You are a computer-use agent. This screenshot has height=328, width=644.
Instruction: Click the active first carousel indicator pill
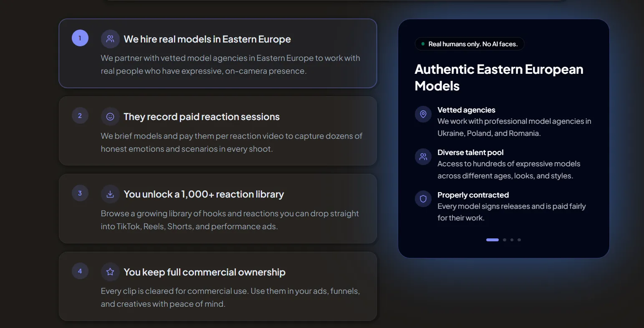[492, 240]
